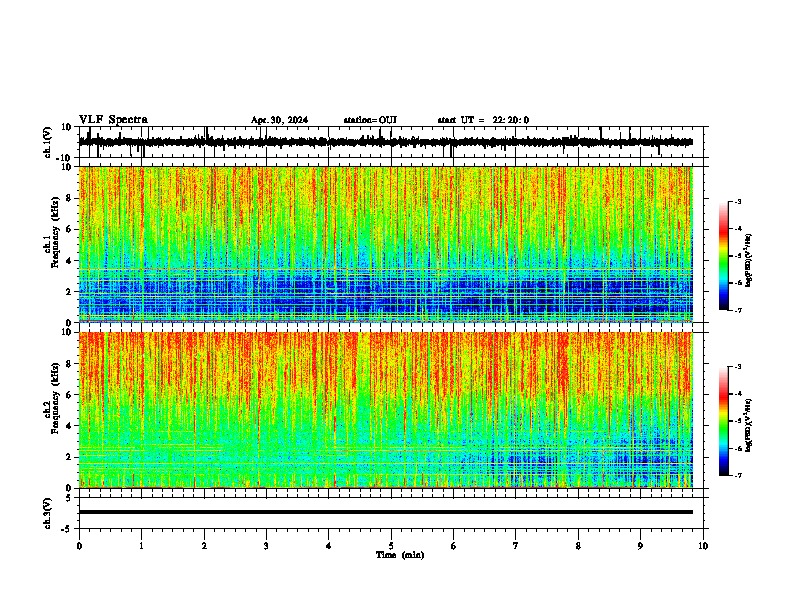This screenshot has height=612, width=792.
Task: Click the flat ch.3 voltage trace
Action: point(386,512)
